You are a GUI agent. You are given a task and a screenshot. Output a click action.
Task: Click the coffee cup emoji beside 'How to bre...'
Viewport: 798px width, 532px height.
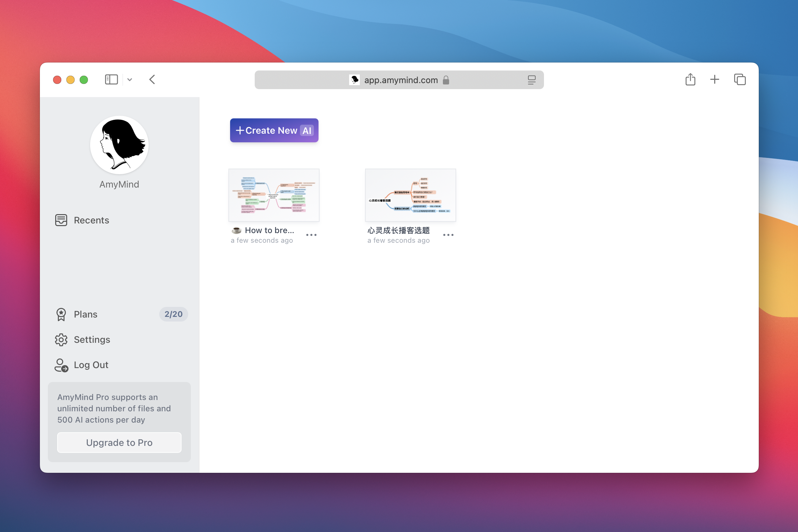pyautogui.click(x=236, y=230)
